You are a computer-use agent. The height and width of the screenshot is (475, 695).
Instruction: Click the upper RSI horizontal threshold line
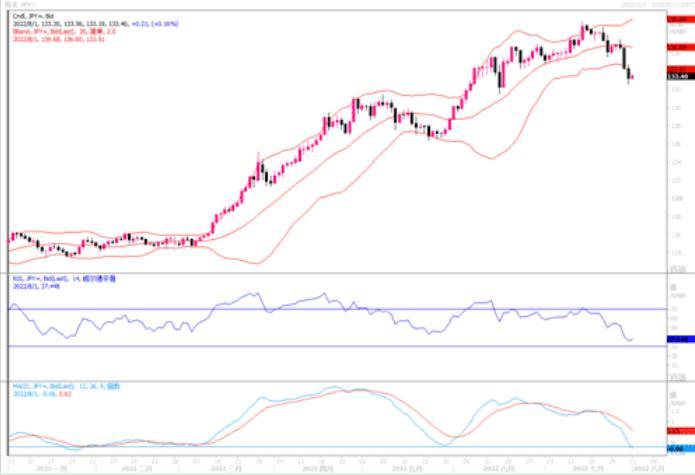(x=300, y=308)
